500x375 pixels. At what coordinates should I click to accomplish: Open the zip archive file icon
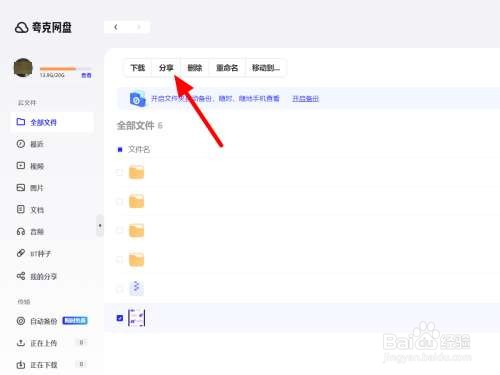click(x=136, y=288)
